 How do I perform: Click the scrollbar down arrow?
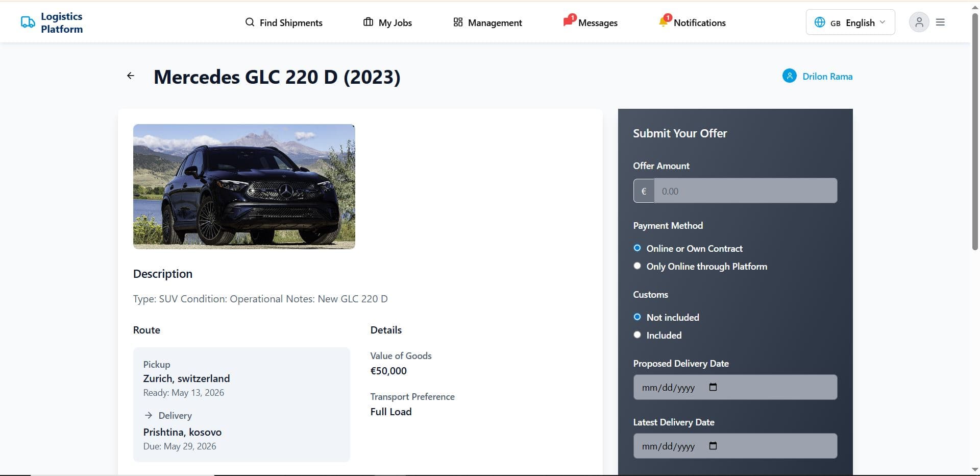(x=975, y=469)
